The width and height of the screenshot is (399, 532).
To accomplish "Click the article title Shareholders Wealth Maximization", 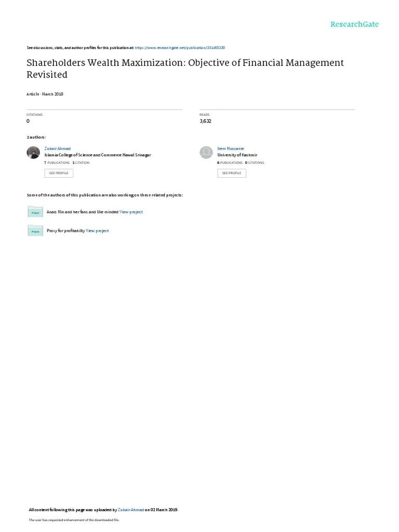I will [x=185, y=69].
